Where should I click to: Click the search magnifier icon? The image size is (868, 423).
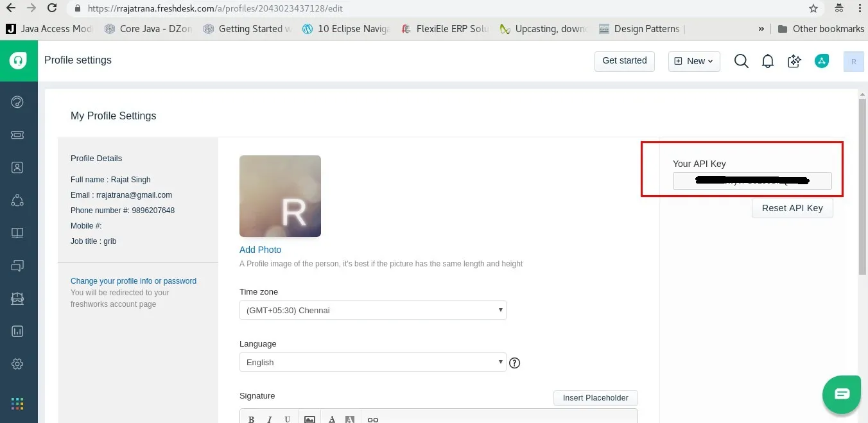pyautogui.click(x=742, y=61)
